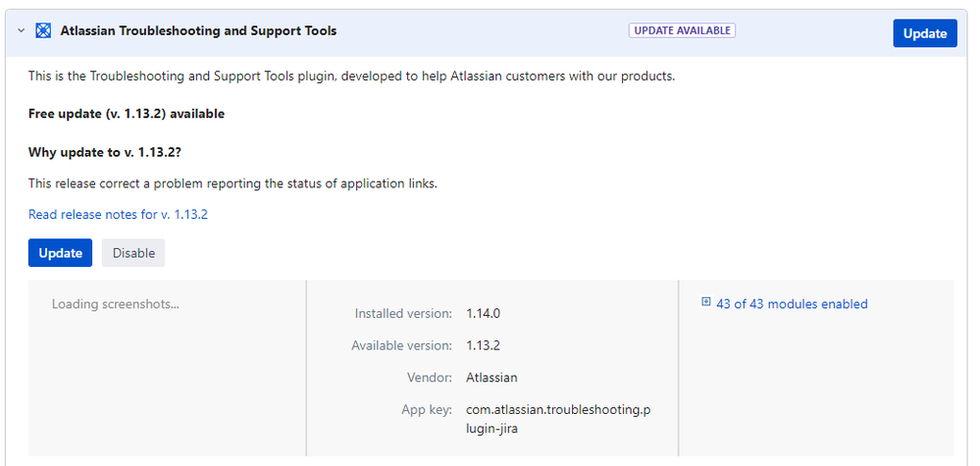Click the plugin description sentence

pyautogui.click(x=352, y=77)
